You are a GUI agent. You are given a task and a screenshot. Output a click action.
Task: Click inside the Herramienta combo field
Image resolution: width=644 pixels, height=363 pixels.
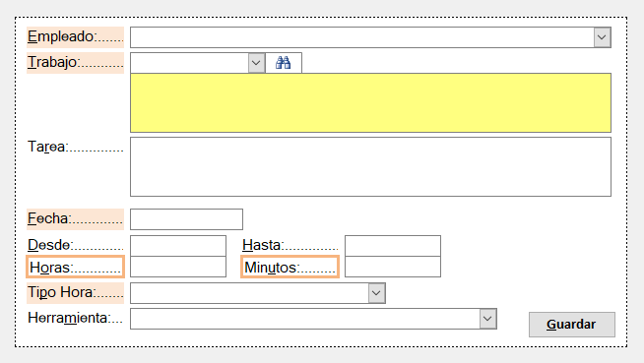[x=305, y=319]
